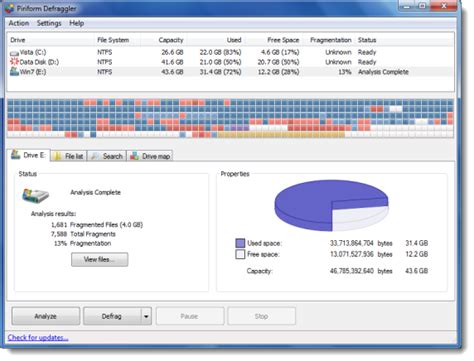
Task: Click the '41.6 GB' capacity cell
Action: tap(172, 62)
